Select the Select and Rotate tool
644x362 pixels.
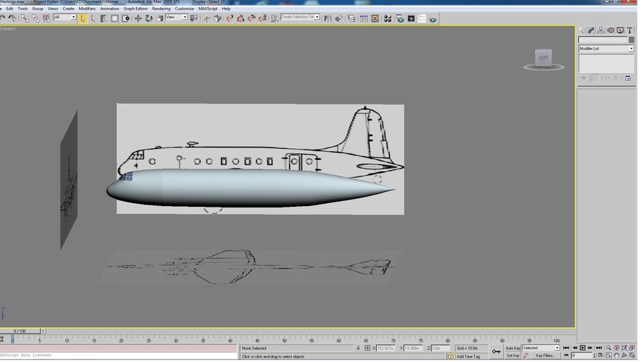click(x=149, y=19)
